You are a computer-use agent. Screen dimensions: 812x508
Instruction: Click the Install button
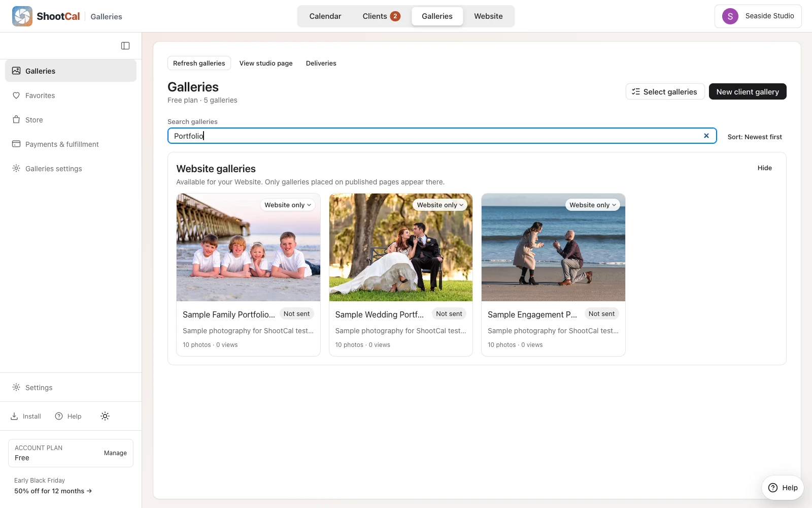coord(26,416)
